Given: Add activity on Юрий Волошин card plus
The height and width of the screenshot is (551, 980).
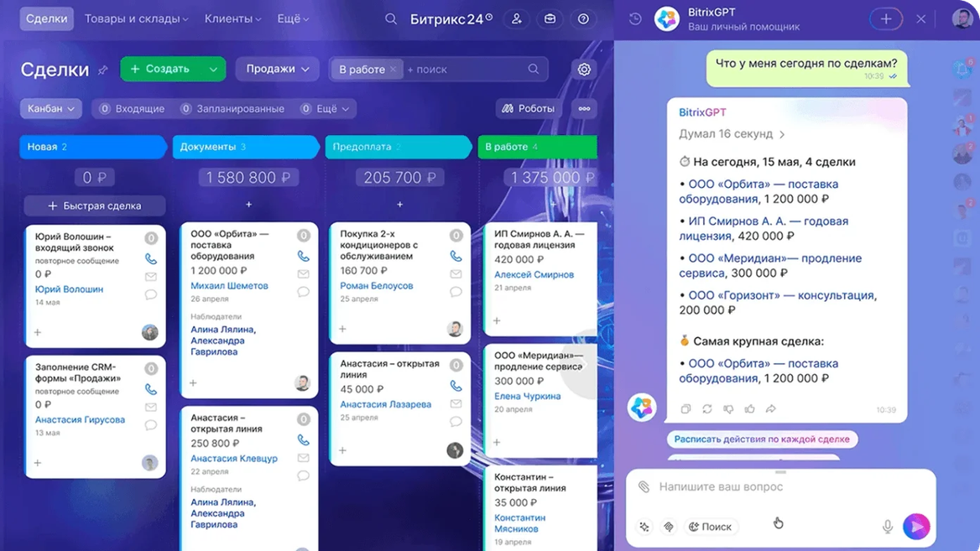Looking at the screenshot, I should [38, 332].
